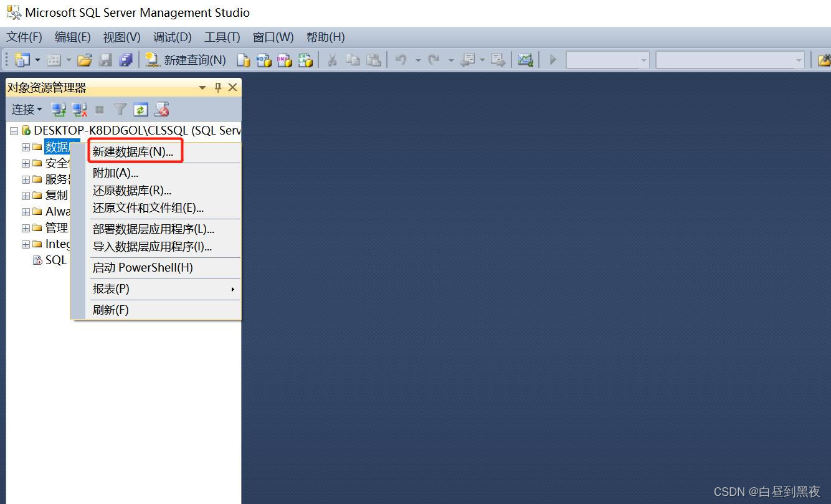Click the Filter funnel icon
Viewport: 831px width, 504px height.
point(120,110)
